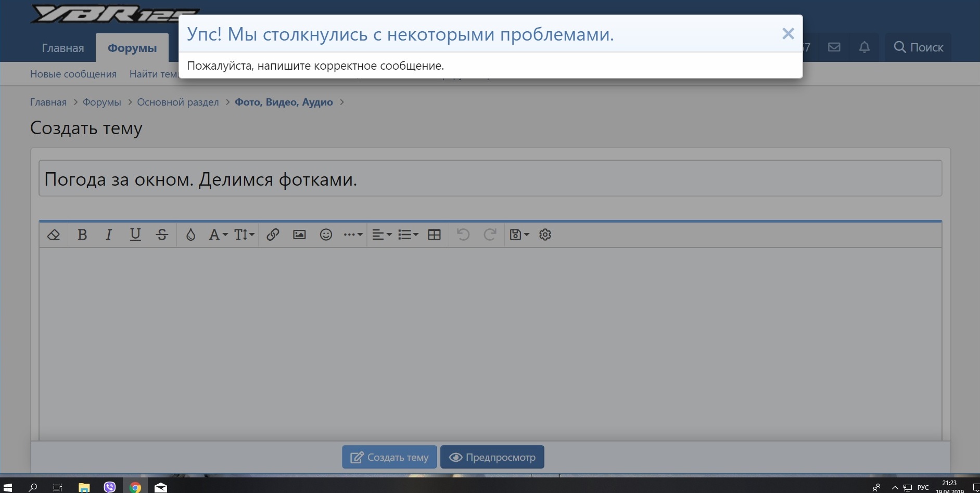Click the editor settings gear icon

coord(545,235)
